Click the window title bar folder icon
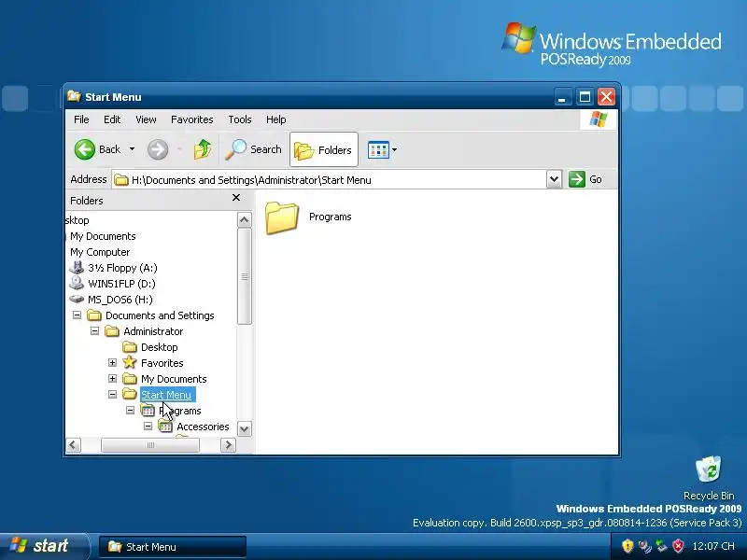This screenshot has height=560, width=747. point(74,97)
